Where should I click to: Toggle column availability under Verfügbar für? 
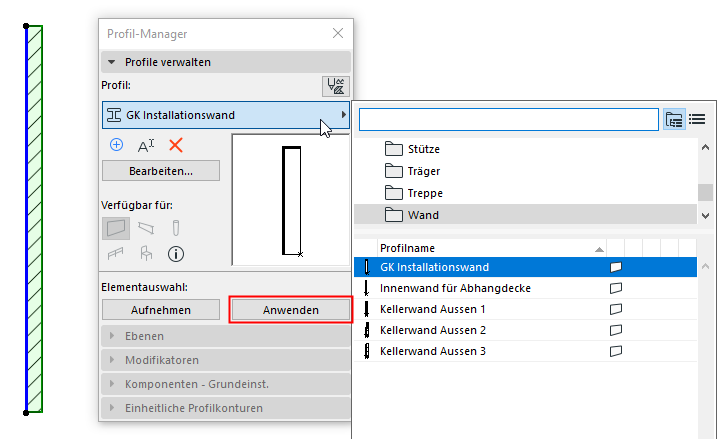(x=176, y=228)
